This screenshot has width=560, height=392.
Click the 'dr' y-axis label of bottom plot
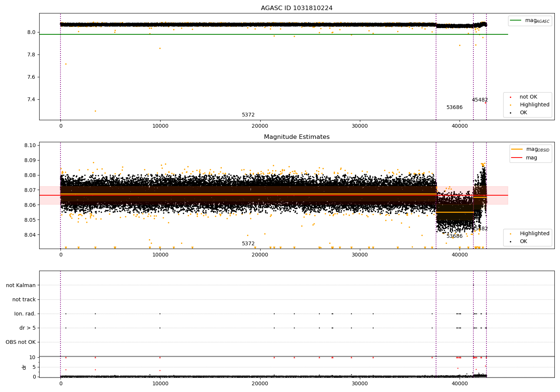(x=24, y=367)
